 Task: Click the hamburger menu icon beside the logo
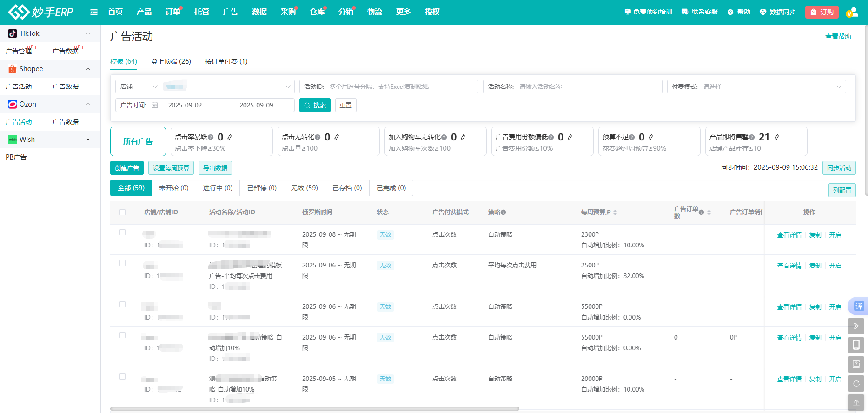click(94, 12)
